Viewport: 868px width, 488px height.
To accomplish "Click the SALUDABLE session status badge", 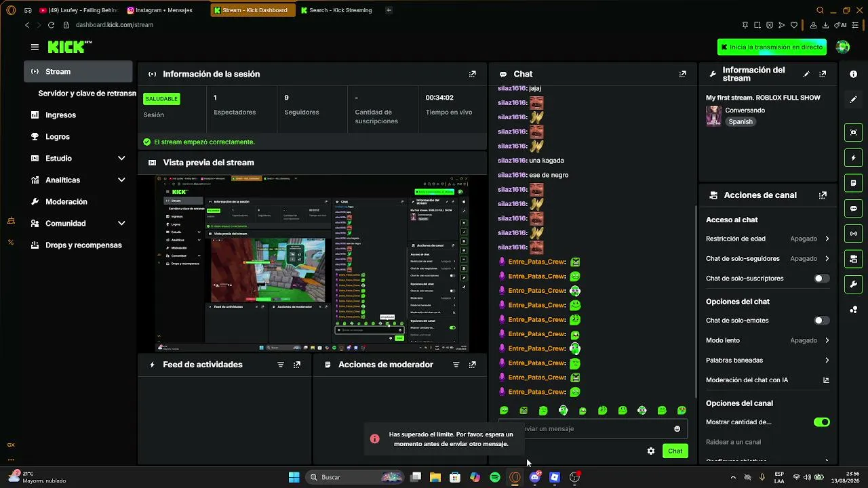I will tap(161, 99).
